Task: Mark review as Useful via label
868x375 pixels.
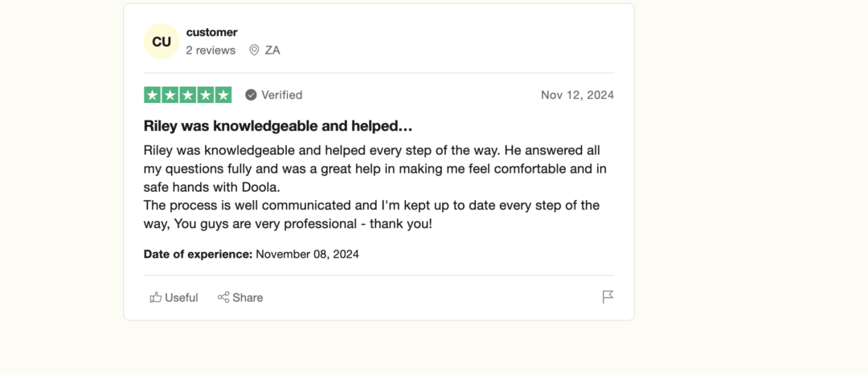Action: pos(181,298)
